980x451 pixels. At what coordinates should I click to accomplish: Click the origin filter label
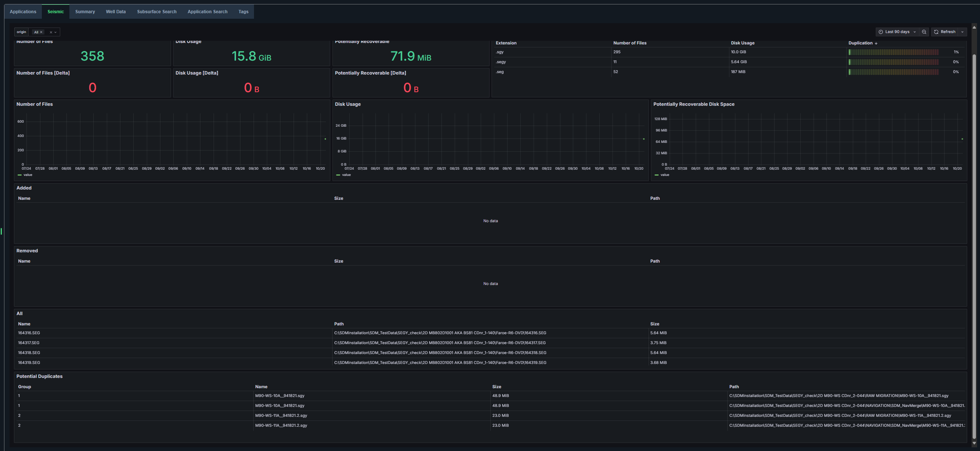tap(21, 32)
